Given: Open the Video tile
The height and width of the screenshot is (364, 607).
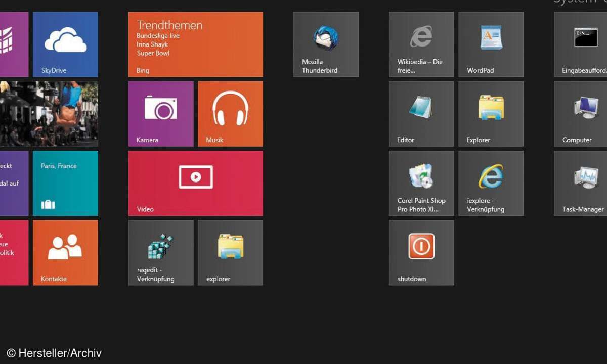Looking at the screenshot, I should (x=196, y=183).
